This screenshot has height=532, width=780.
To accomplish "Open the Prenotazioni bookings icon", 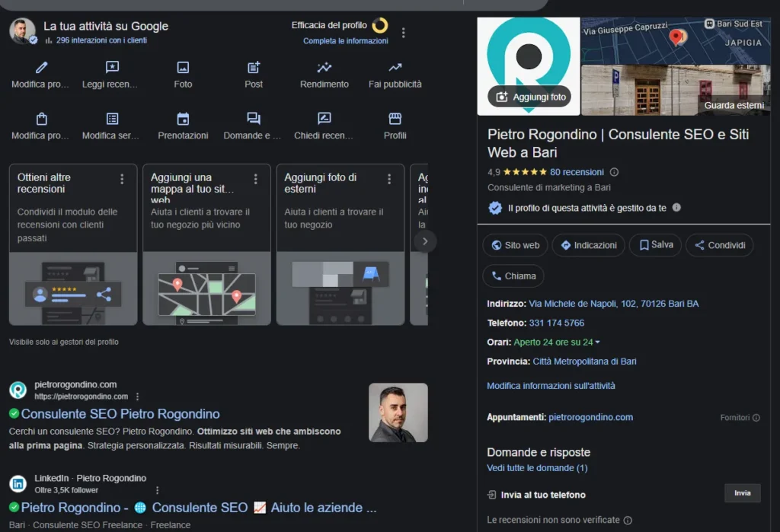I will click(x=183, y=120).
